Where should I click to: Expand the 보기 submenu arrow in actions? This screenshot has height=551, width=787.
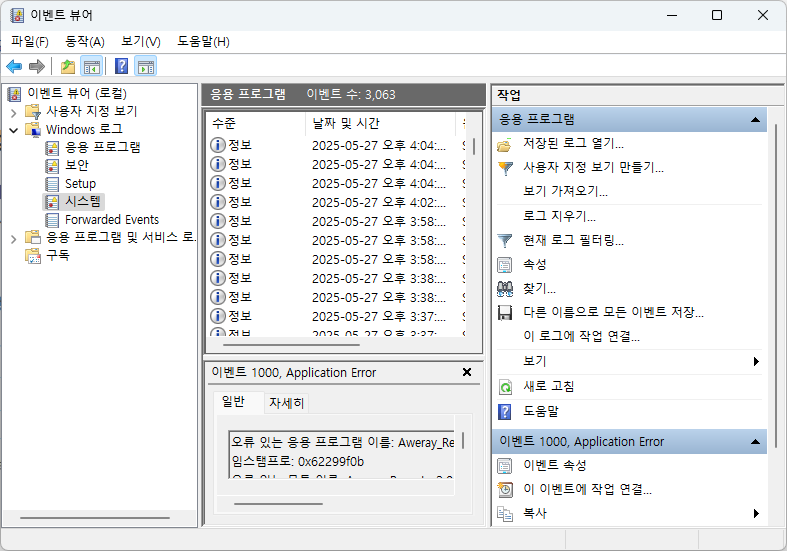point(756,361)
